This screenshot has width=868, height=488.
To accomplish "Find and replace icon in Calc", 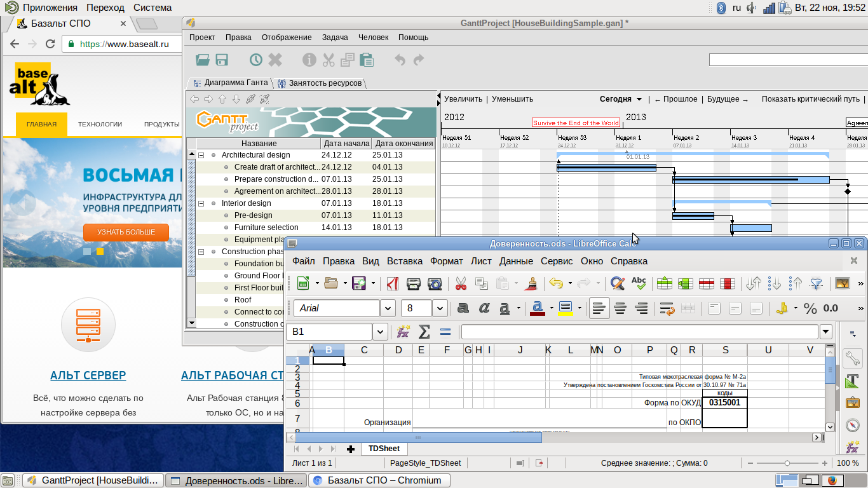I will tap(617, 283).
